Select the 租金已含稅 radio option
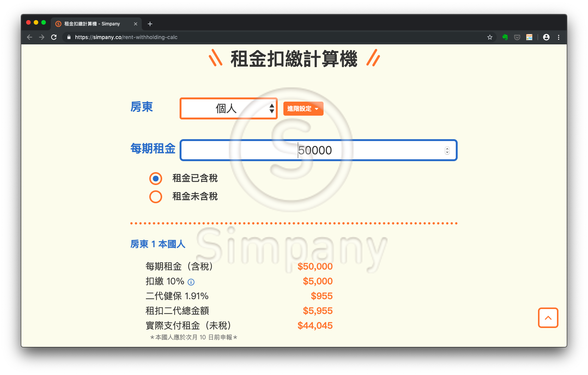588x375 pixels. click(156, 178)
